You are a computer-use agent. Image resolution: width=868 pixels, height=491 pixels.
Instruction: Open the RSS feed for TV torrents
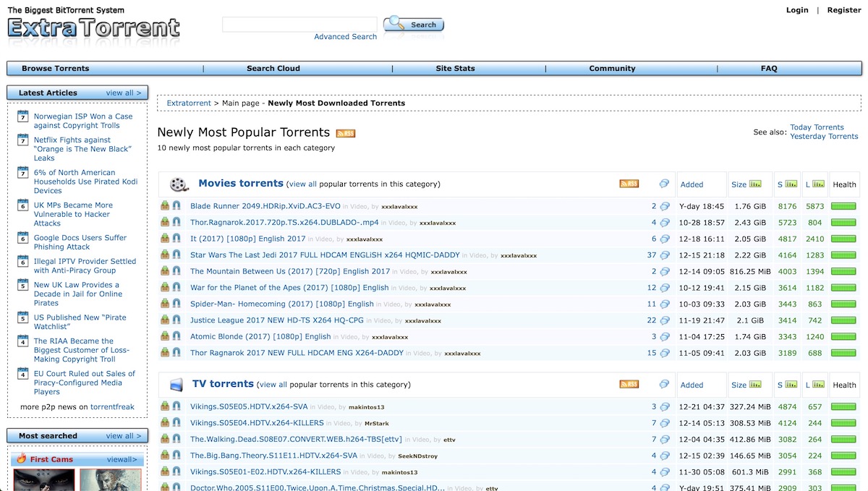[x=629, y=384]
